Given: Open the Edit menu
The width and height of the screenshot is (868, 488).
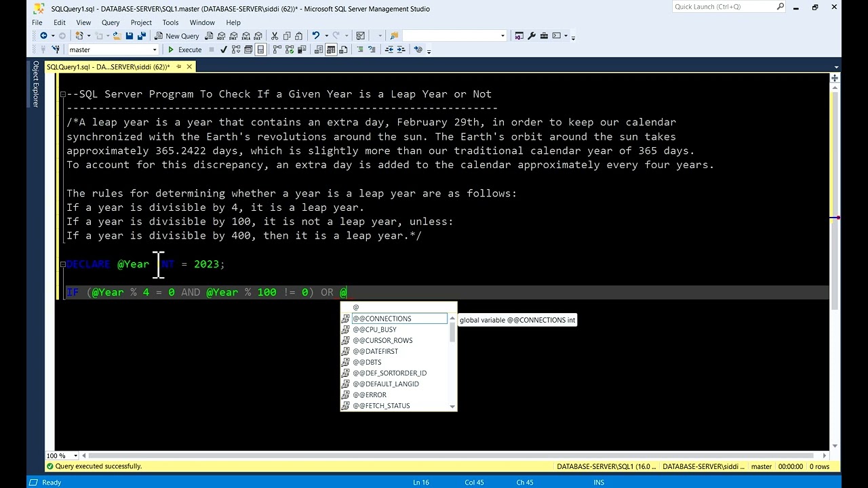Looking at the screenshot, I should click(x=60, y=22).
